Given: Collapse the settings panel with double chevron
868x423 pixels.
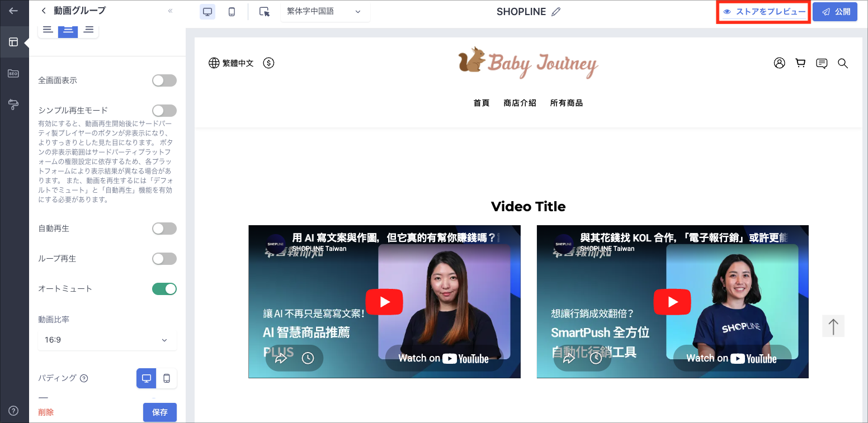Looking at the screenshot, I should [170, 11].
